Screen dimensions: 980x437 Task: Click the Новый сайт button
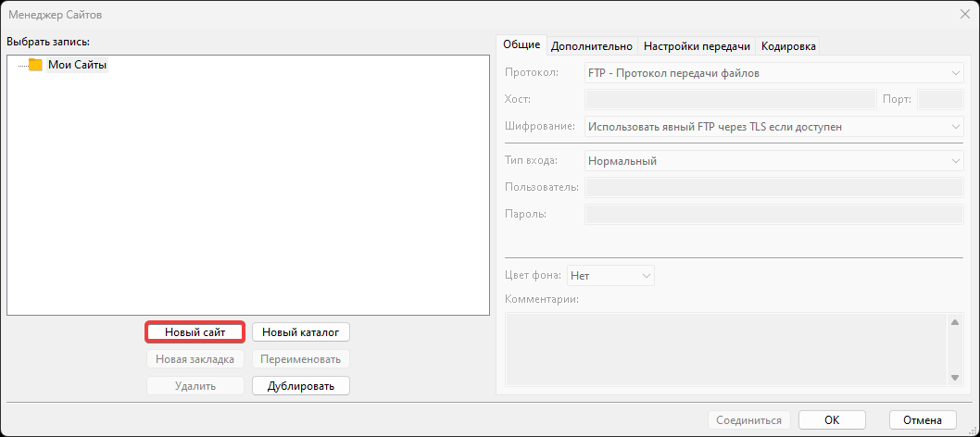click(195, 332)
